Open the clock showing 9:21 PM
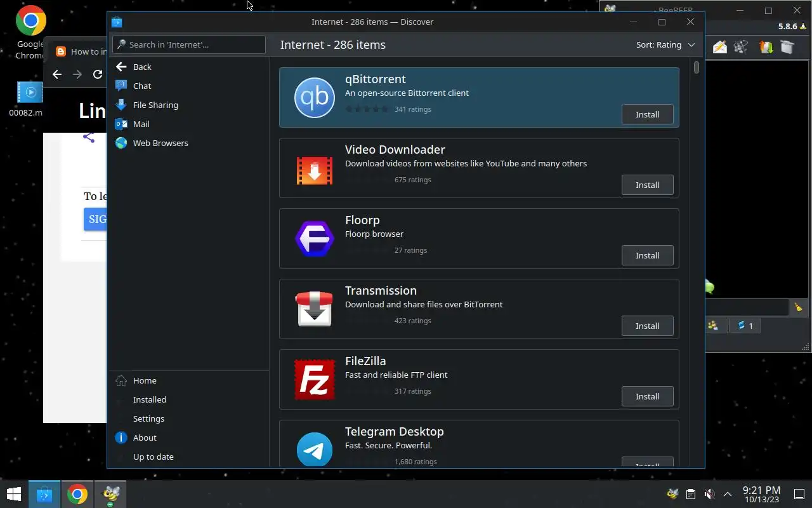This screenshot has height=508, width=812. tap(761, 494)
